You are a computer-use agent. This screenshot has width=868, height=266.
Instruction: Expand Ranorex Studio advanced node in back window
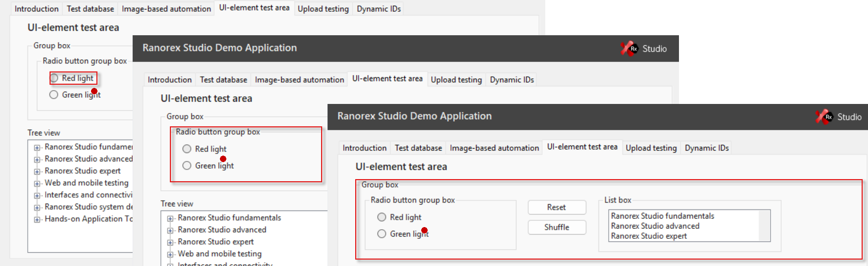[37, 159]
